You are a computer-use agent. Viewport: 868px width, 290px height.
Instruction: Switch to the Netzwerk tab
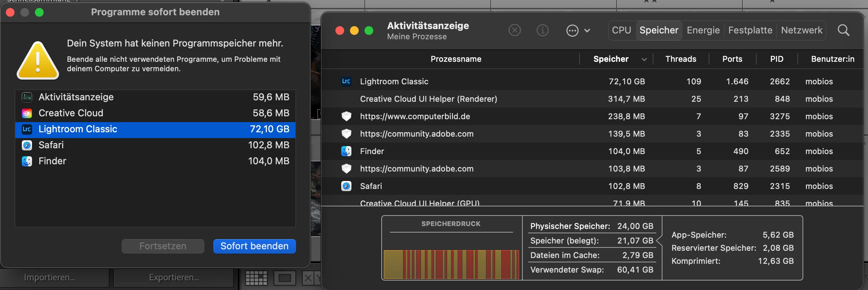tap(801, 30)
